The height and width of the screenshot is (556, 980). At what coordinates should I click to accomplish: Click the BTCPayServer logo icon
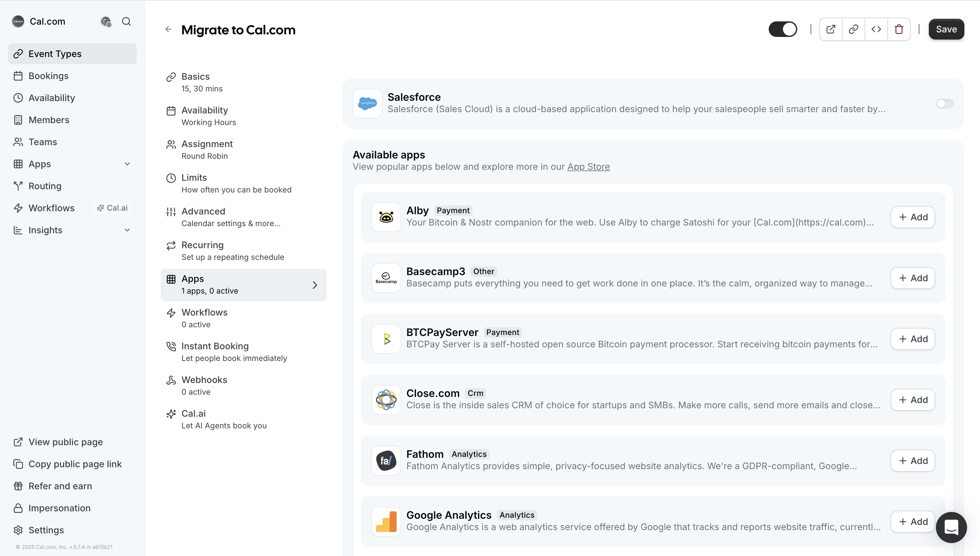click(x=386, y=339)
